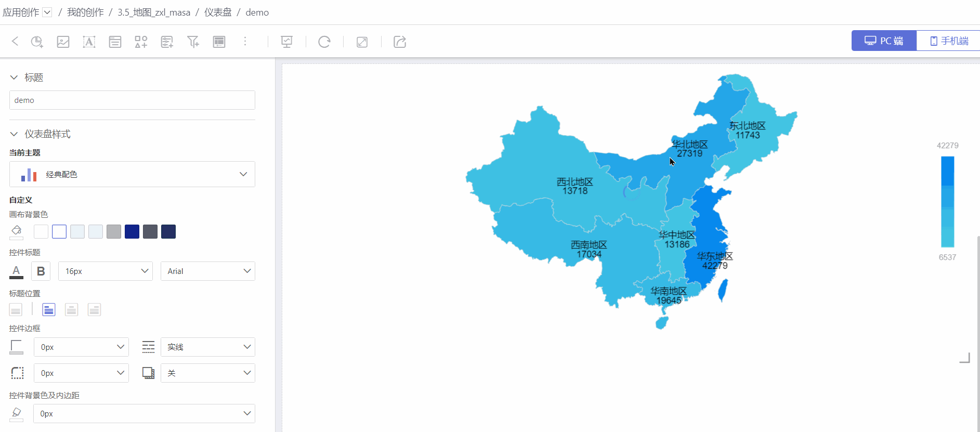Switch to 手机端 view tab
This screenshot has width=980, height=432.
point(948,41)
